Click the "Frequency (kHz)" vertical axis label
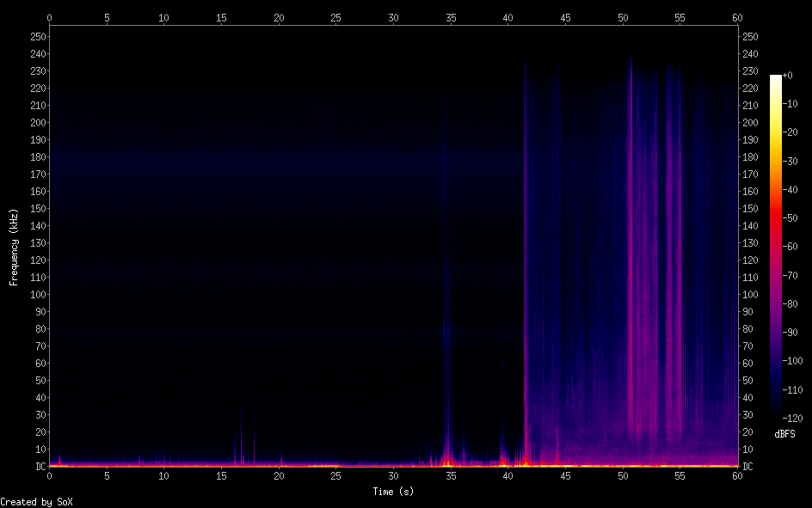Screen dimensions: 812x508 pyautogui.click(x=14, y=247)
